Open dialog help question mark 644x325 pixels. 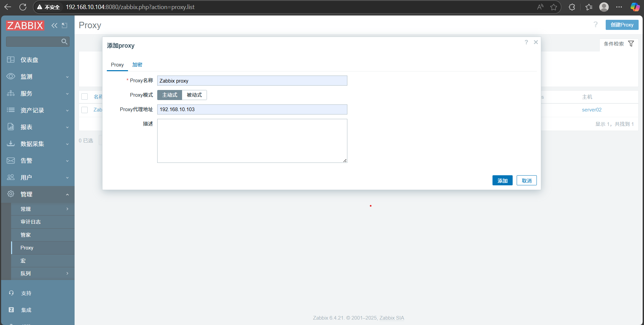pyautogui.click(x=526, y=42)
